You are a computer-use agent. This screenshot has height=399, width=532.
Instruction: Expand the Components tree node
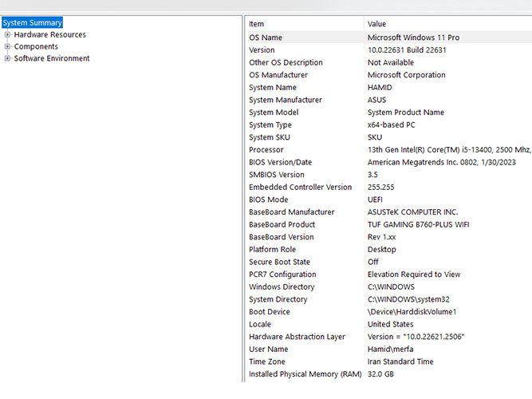7,47
